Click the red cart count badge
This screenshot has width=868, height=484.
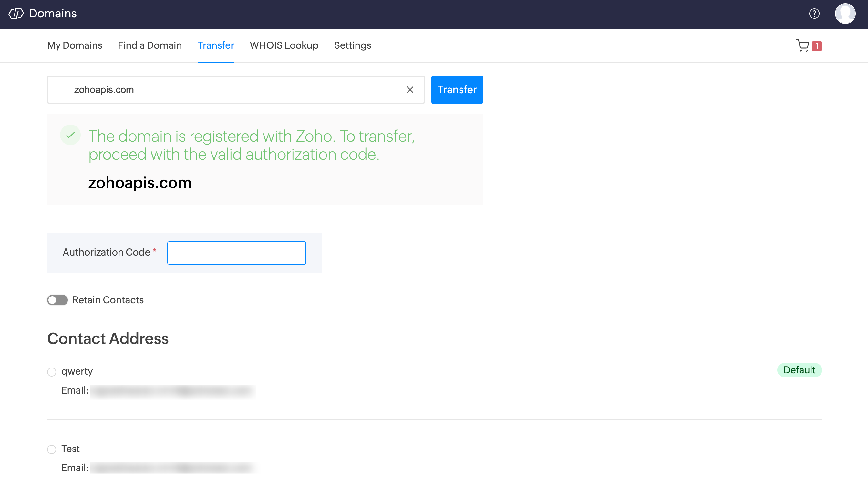[817, 46]
